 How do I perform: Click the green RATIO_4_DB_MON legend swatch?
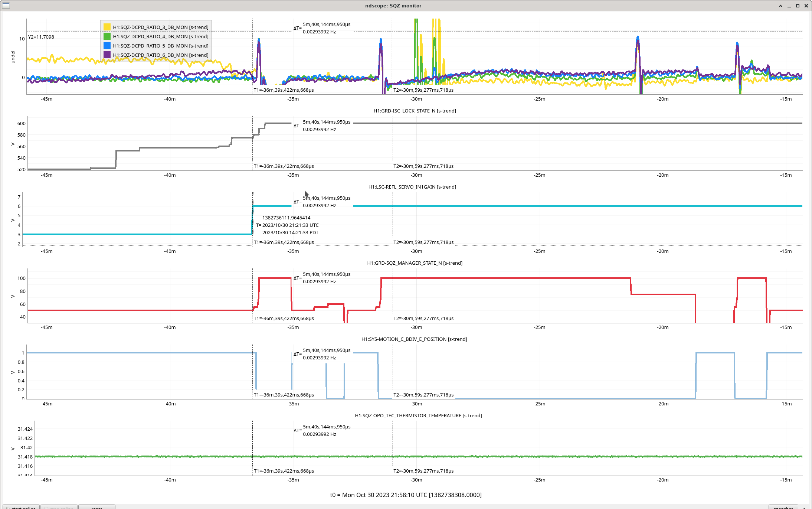coord(107,36)
